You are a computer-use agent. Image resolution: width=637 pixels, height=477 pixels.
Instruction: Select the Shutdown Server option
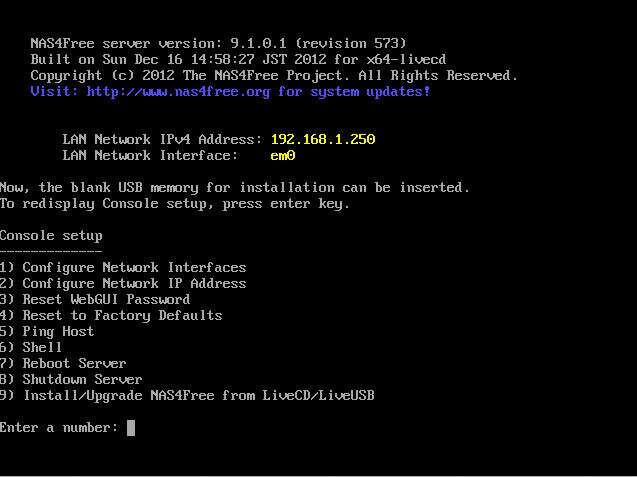[x=71, y=379]
